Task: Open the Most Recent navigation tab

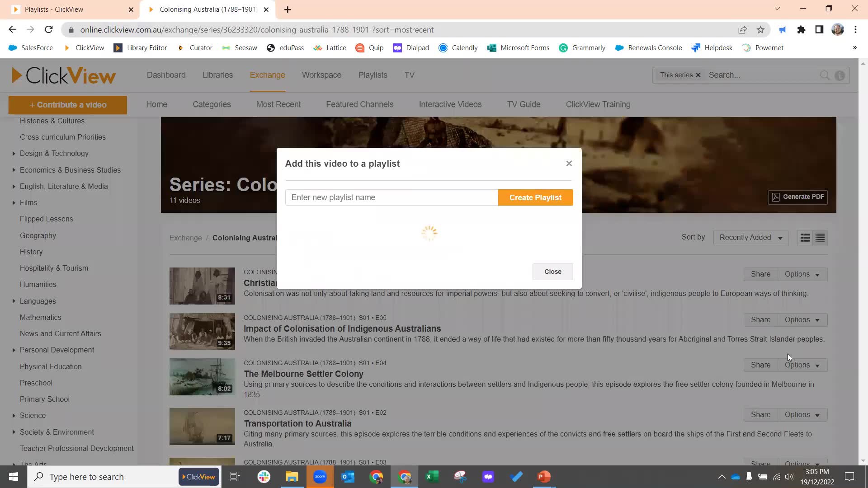Action: click(278, 104)
